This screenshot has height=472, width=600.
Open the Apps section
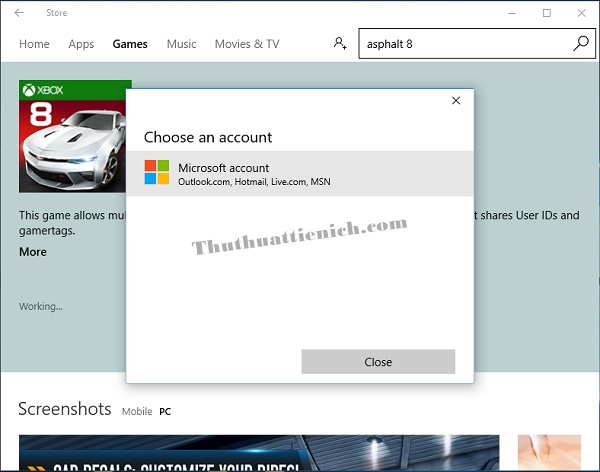81,44
